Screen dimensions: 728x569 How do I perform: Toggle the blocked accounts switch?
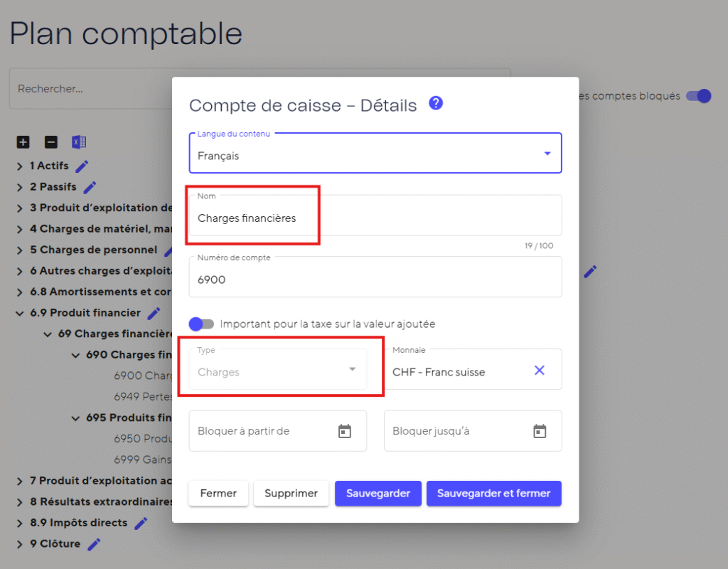pyautogui.click(x=699, y=96)
